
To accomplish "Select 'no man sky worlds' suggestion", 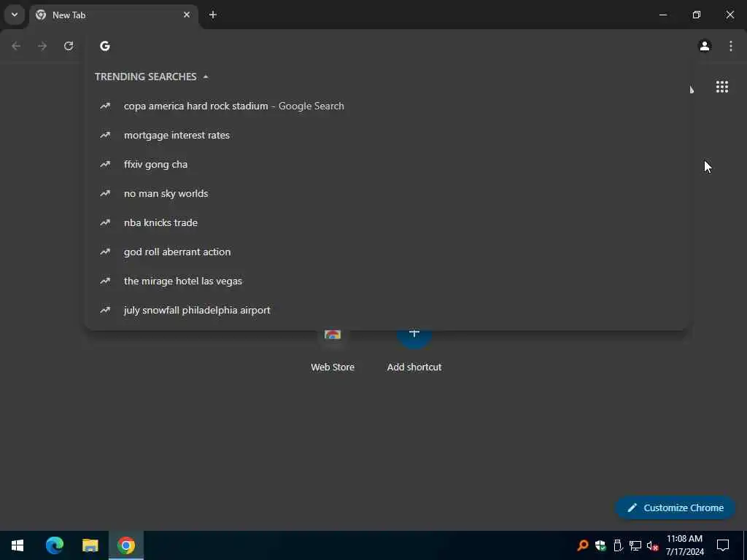I will coord(387,193).
